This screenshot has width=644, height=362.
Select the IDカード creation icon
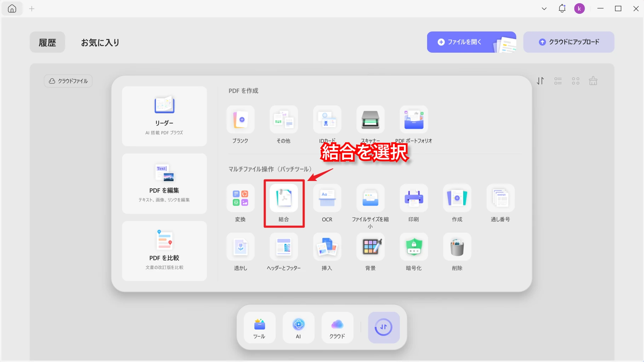coord(327,120)
